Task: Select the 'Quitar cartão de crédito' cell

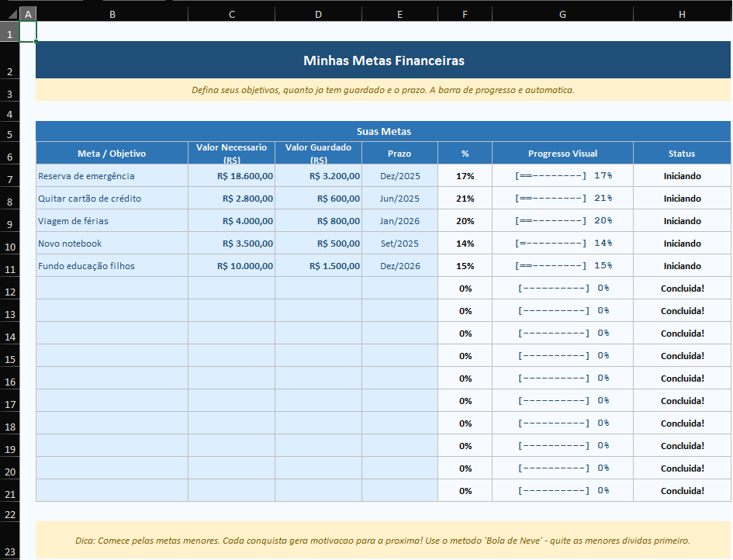Action: point(112,199)
